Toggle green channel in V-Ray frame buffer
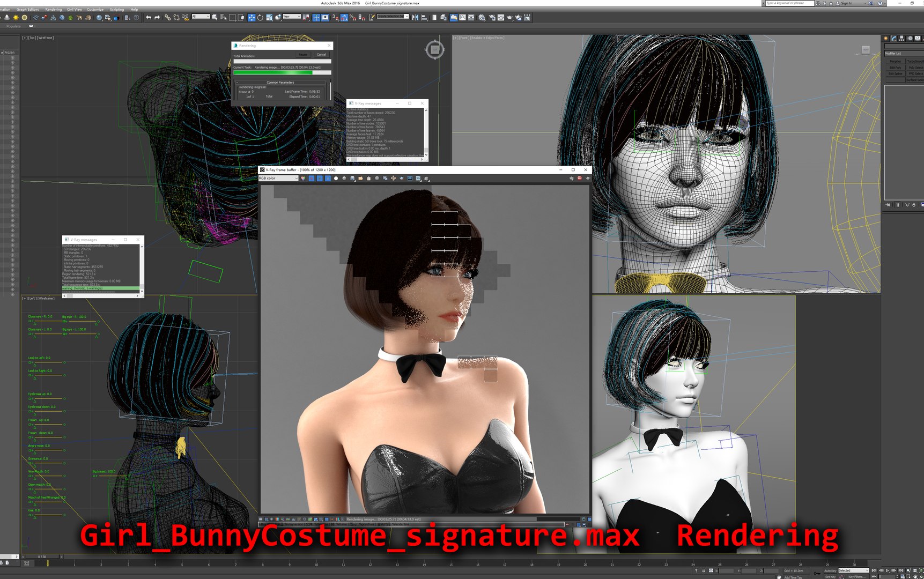 [x=320, y=179]
